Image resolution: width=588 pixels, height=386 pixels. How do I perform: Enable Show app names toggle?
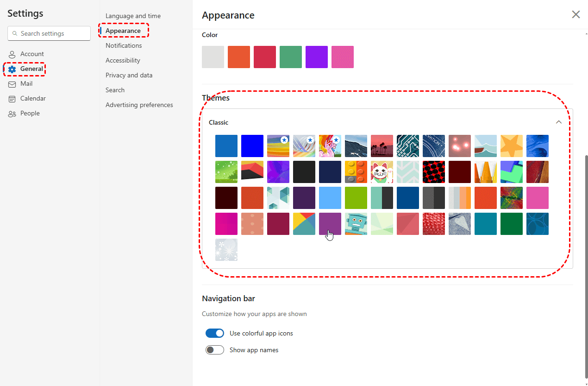215,350
